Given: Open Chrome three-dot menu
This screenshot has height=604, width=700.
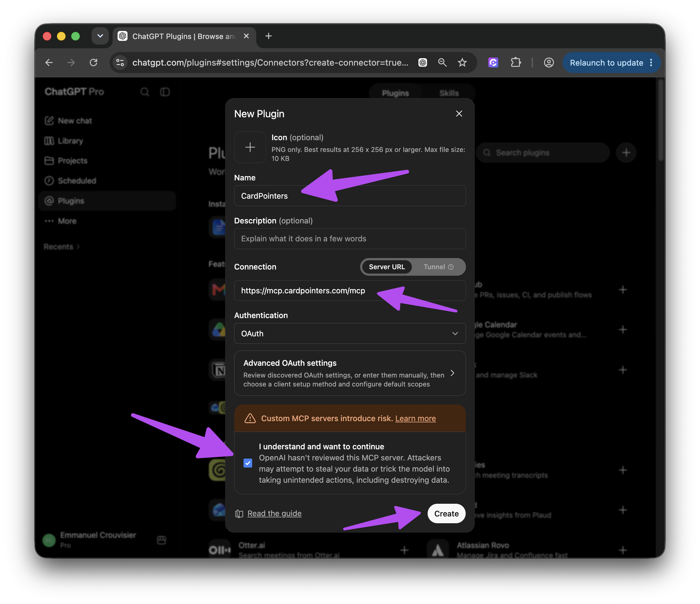Looking at the screenshot, I should coord(651,63).
